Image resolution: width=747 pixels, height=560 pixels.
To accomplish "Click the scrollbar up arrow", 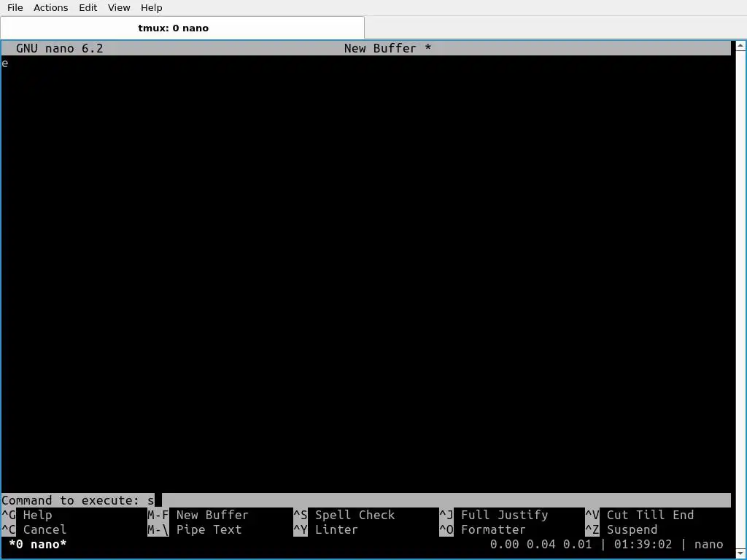I will click(x=740, y=46).
